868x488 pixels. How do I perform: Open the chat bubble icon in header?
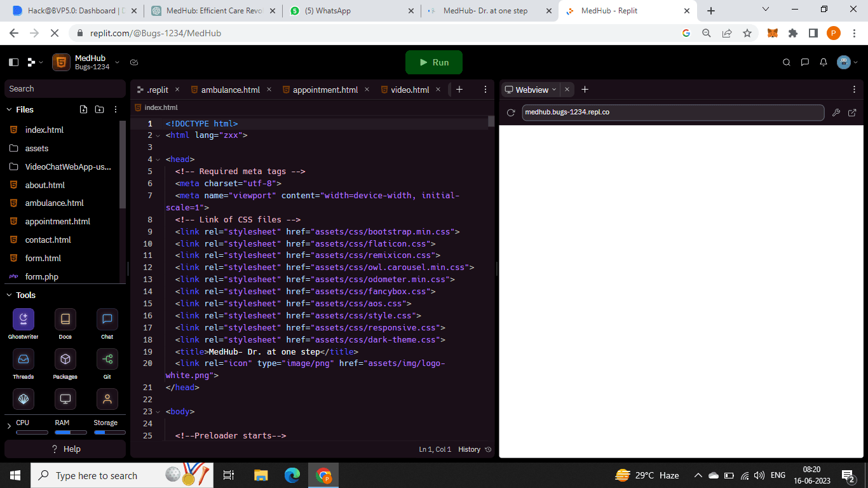(805, 62)
